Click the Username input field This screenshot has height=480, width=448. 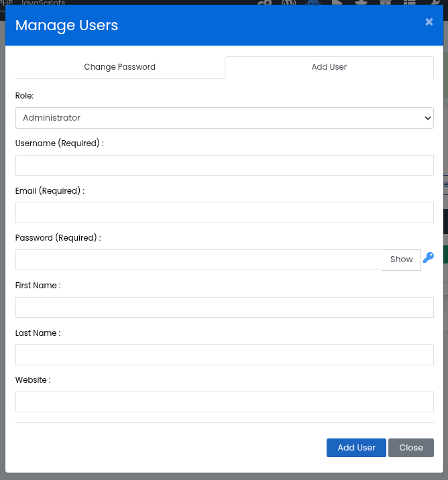225,166
